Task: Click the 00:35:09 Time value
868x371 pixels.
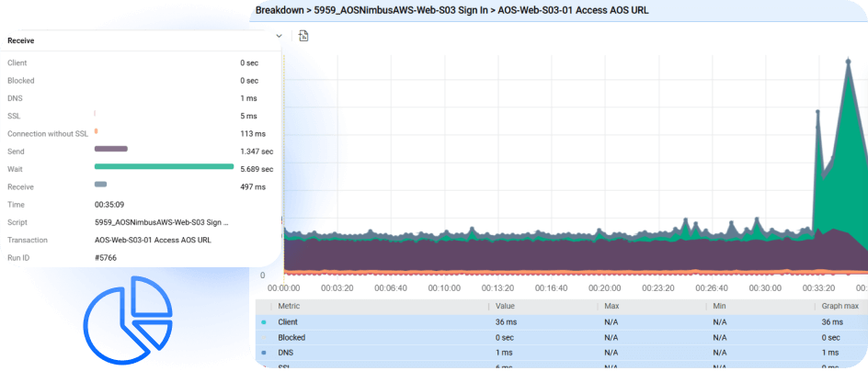Action: coord(109,205)
